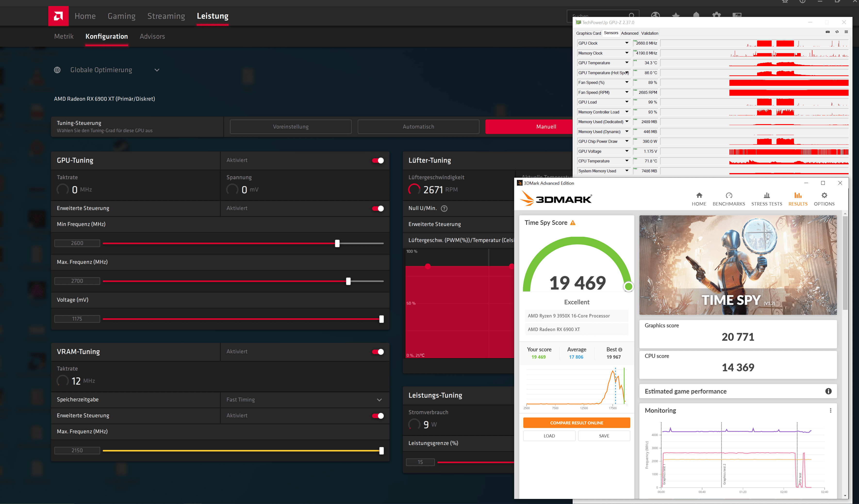Screen dimensions: 859x504
Task: Go to 3DMark Home icon
Action: tap(699, 195)
